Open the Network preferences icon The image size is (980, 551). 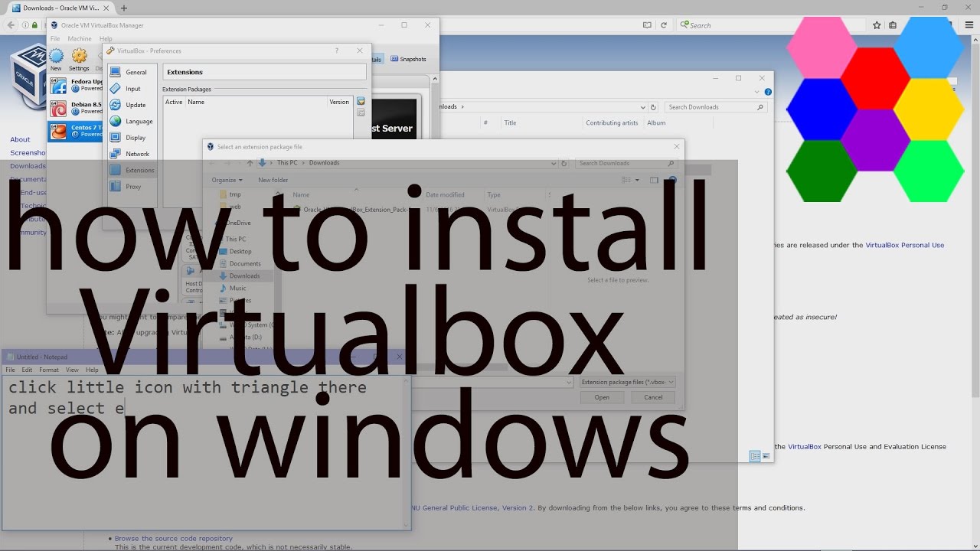[x=116, y=154]
